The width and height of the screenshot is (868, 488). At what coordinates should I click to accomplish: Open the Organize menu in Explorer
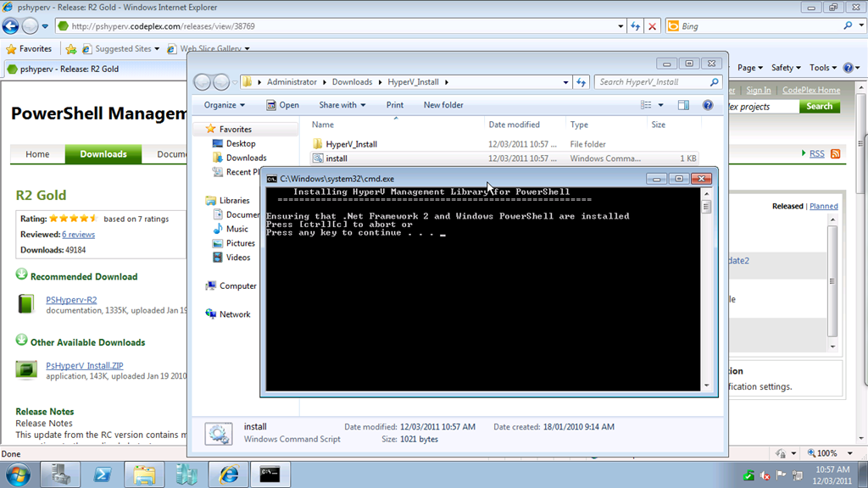[224, 105]
